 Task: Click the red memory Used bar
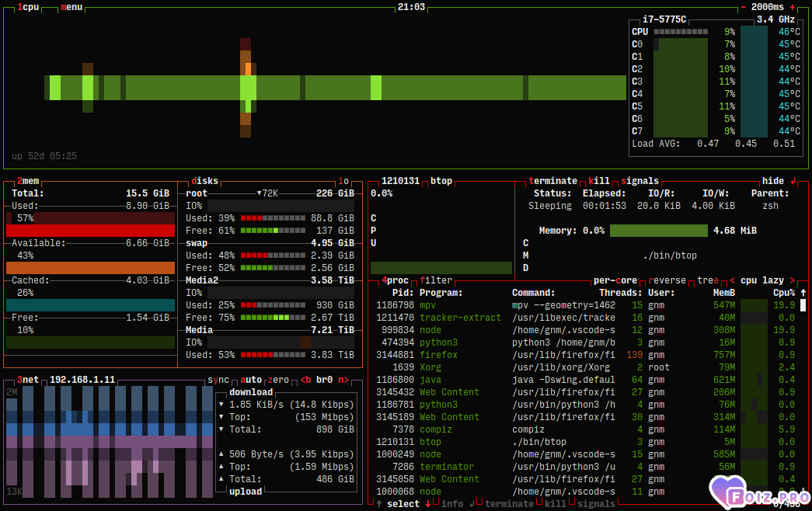click(91, 231)
